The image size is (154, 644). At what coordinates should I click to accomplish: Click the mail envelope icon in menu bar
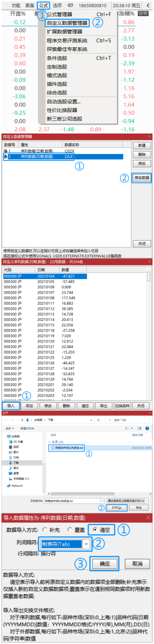(70, 6)
